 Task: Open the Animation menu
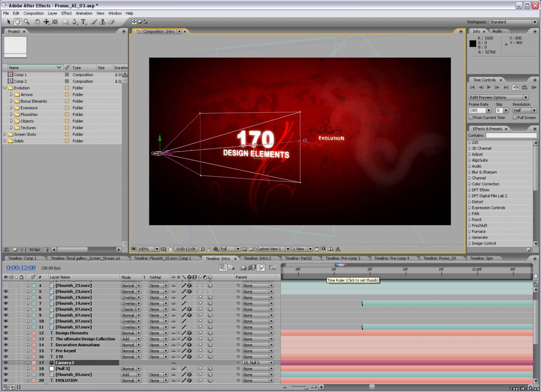[84, 13]
